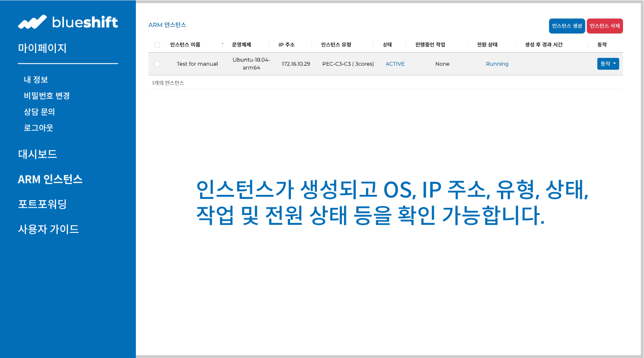
Task: Sort by 상태 column arrow
Action: [x=407, y=45]
